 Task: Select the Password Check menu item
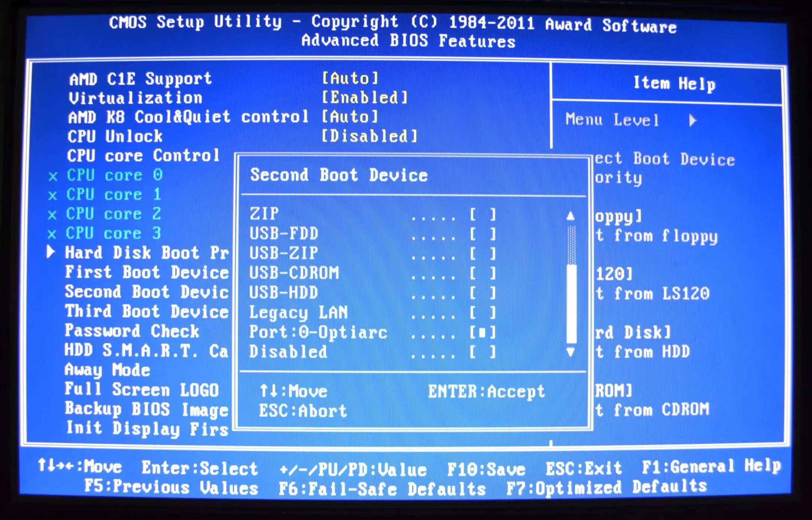(132, 331)
